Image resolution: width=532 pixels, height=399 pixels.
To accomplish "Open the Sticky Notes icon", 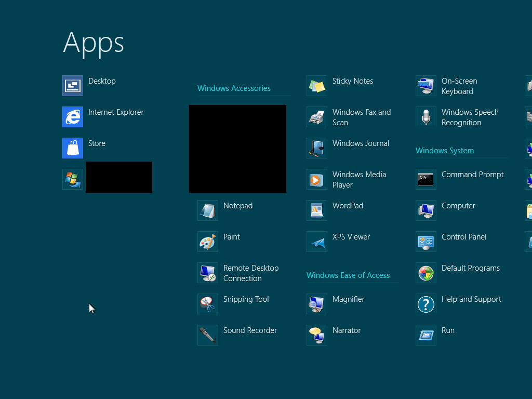I will click(x=317, y=86).
